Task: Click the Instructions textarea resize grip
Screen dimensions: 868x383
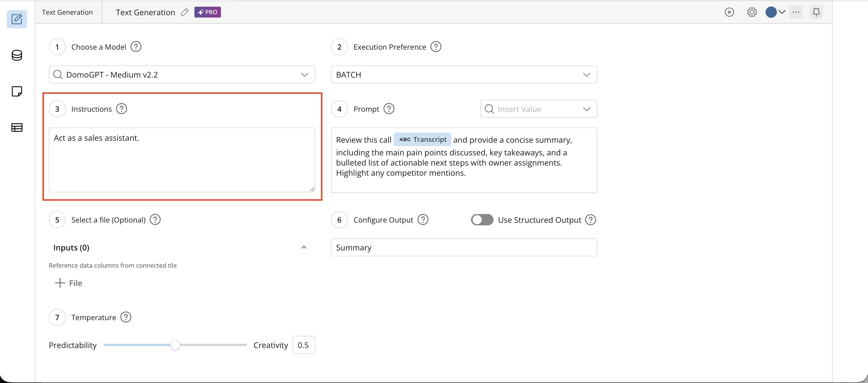Action: (312, 189)
